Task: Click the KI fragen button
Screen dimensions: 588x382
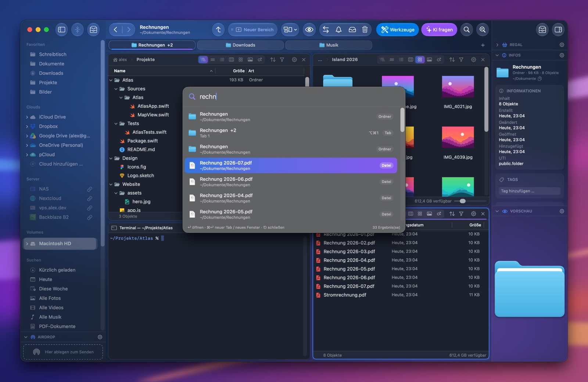Action: (x=439, y=30)
